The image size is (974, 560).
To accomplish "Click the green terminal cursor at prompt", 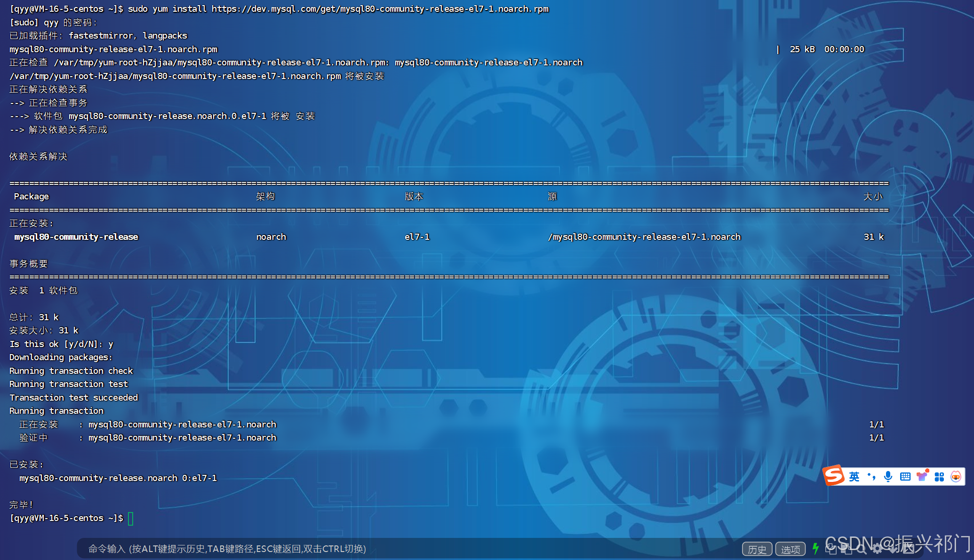I will click(x=131, y=519).
